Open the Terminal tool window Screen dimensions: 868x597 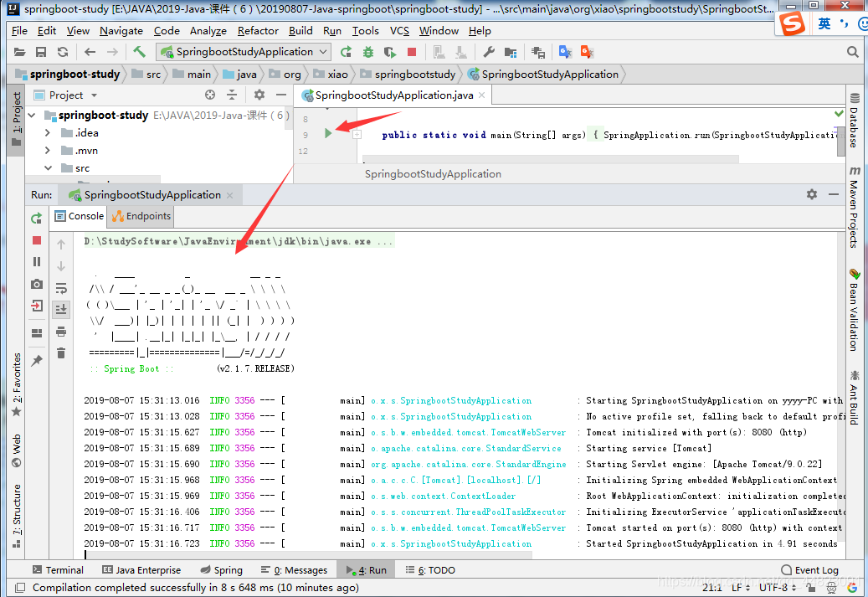point(58,570)
